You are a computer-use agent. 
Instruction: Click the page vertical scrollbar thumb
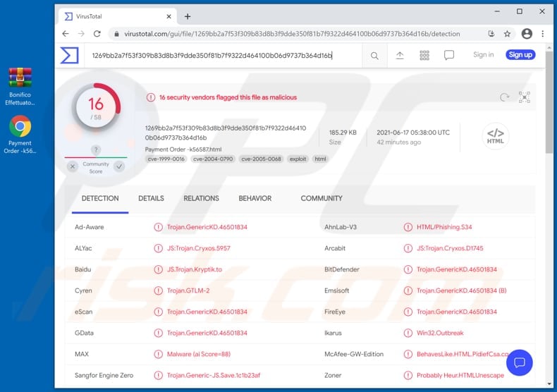coord(549,102)
